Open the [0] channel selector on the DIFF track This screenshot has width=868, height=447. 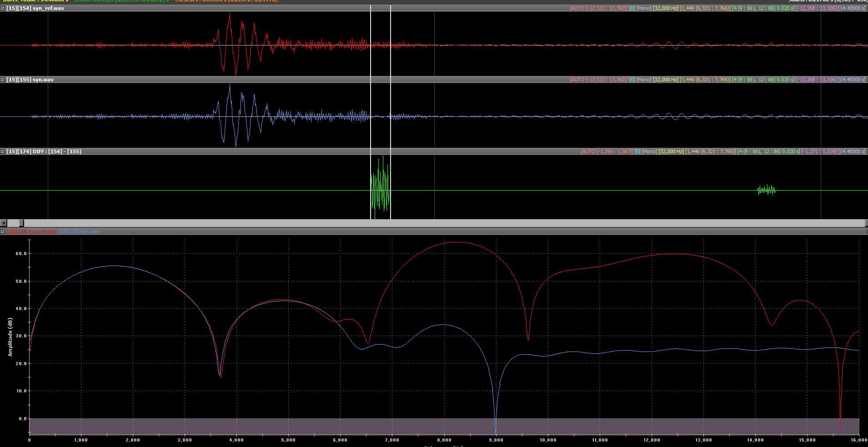click(637, 151)
